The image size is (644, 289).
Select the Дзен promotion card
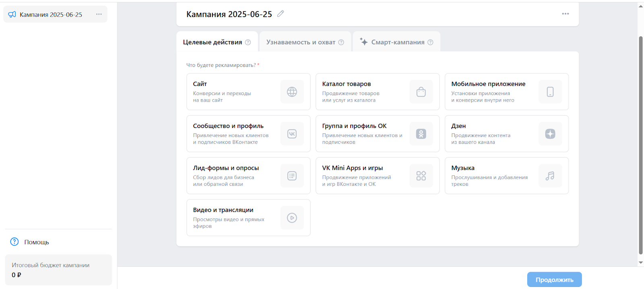coord(507,133)
